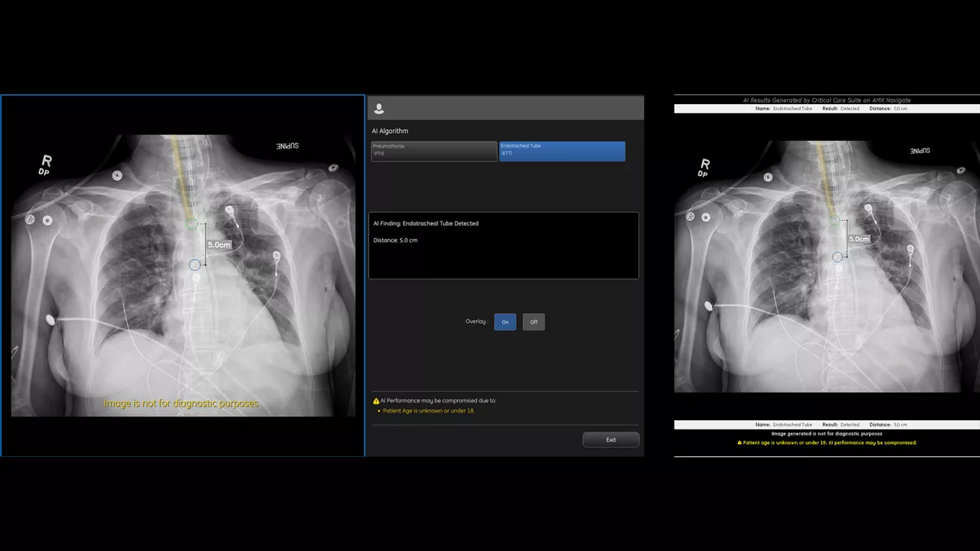Image resolution: width=980 pixels, height=551 pixels.
Task: Turn the overlay Off
Action: (534, 322)
